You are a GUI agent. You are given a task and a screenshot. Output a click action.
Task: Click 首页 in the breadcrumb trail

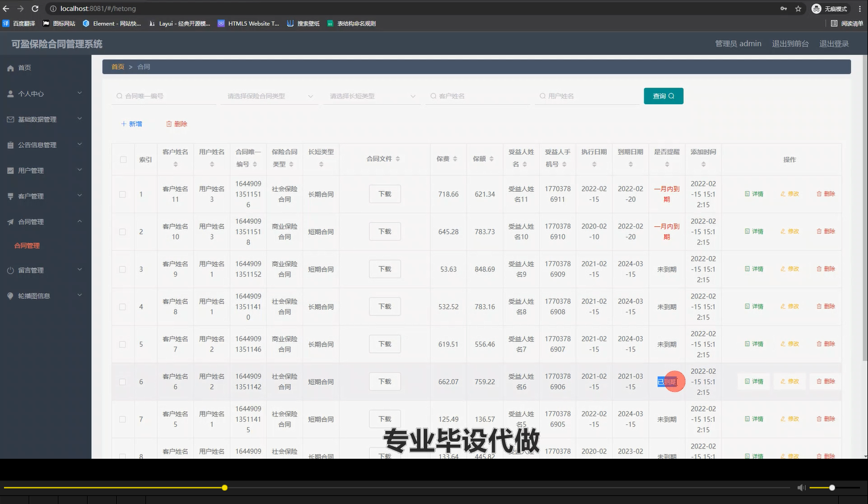click(117, 66)
